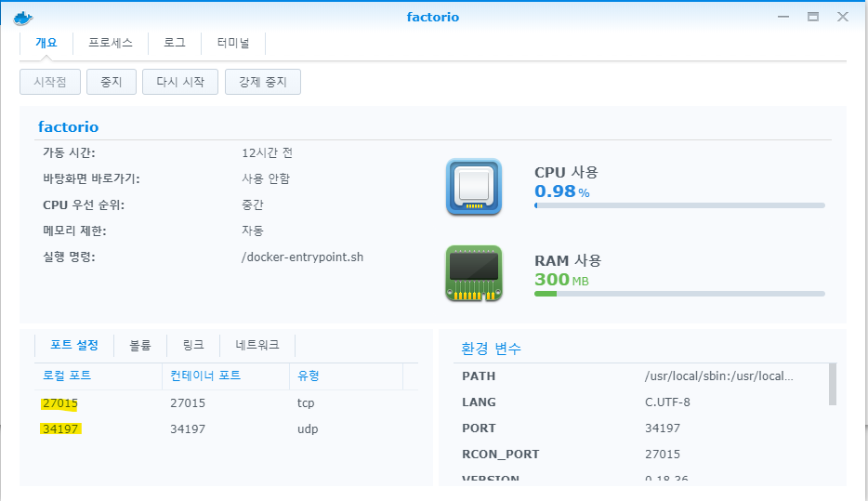Select local port 34197 cell
868x501 pixels.
tap(59, 429)
